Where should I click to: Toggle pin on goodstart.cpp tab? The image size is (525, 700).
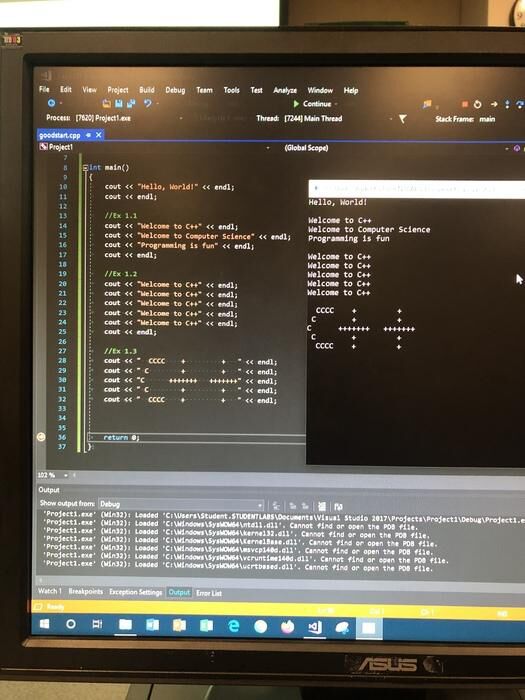coord(88,135)
